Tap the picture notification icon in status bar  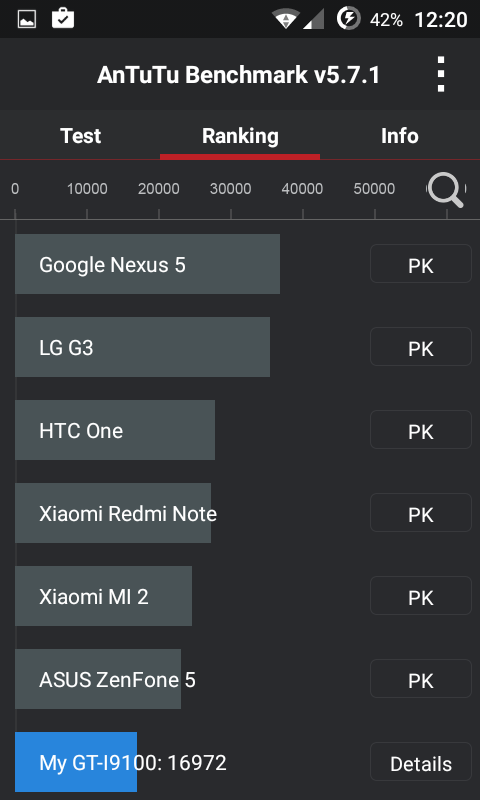[27, 19]
